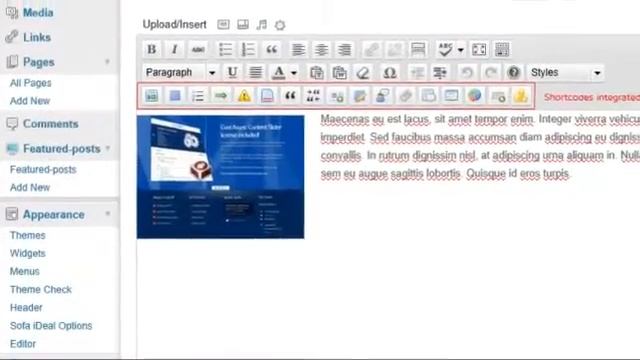The width and height of the screenshot is (640, 360).
Task: Redo the last edit
Action: 490,72
